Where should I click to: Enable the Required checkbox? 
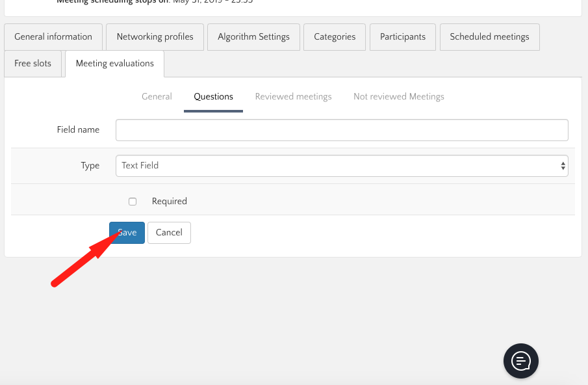[133, 202]
